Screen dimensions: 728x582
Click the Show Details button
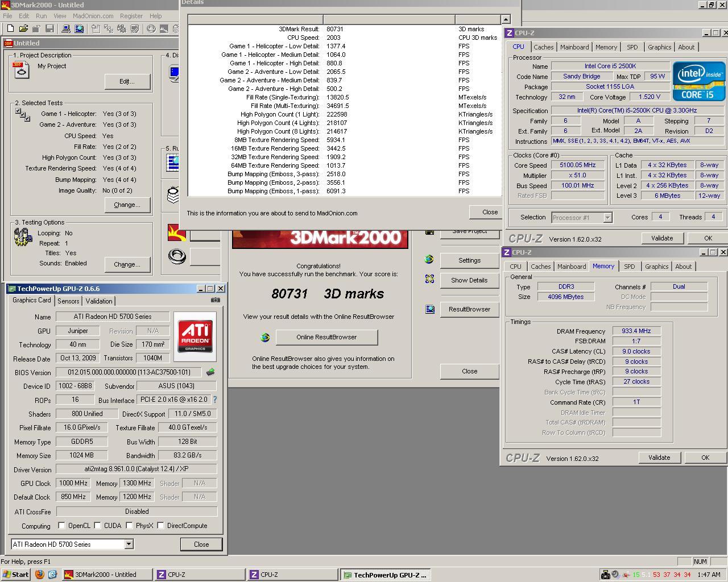tap(469, 280)
